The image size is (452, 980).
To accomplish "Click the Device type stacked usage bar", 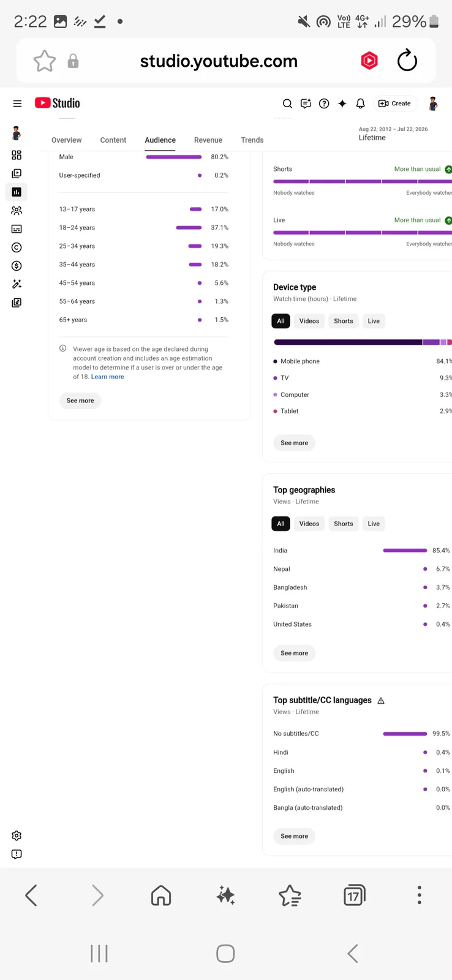I will click(x=363, y=342).
